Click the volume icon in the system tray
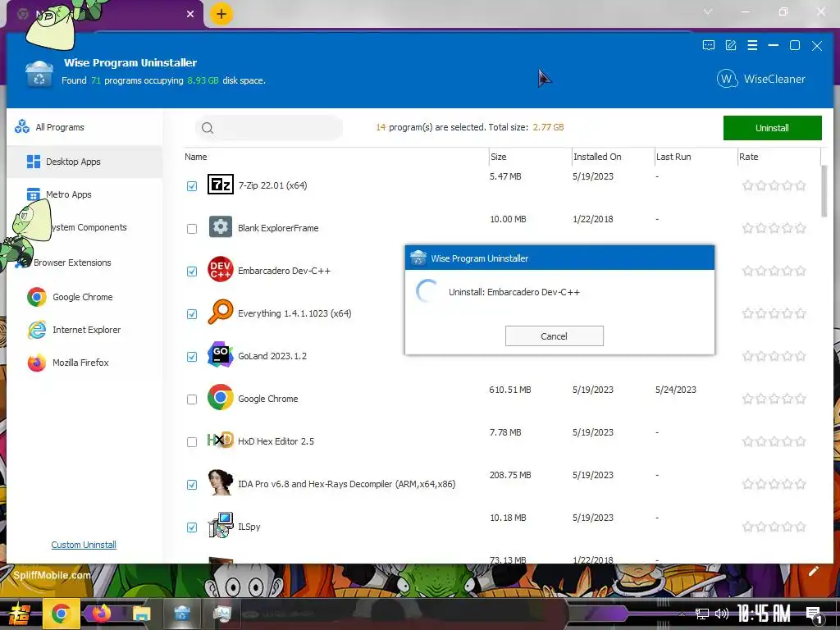Image resolution: width=840 pixels, height=630 pixels. pyautogui.click(x=722, y=614)
